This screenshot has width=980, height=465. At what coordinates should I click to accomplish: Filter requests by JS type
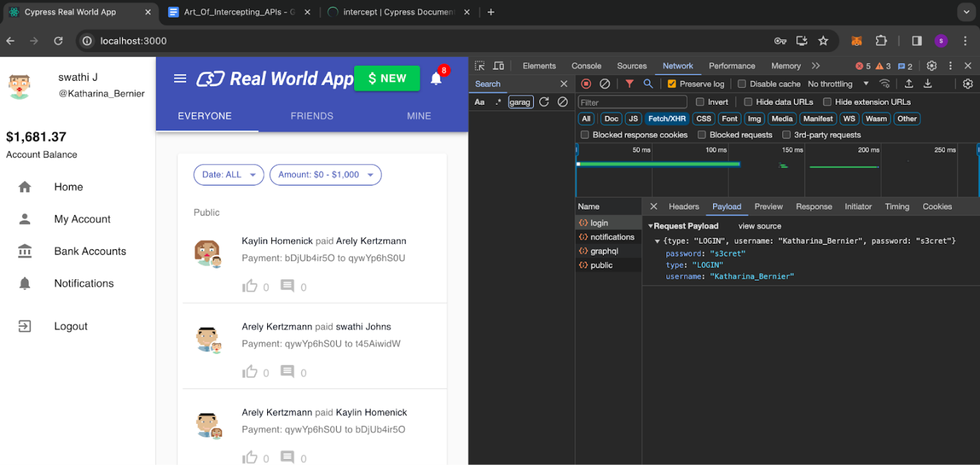[x=633, y=118]
